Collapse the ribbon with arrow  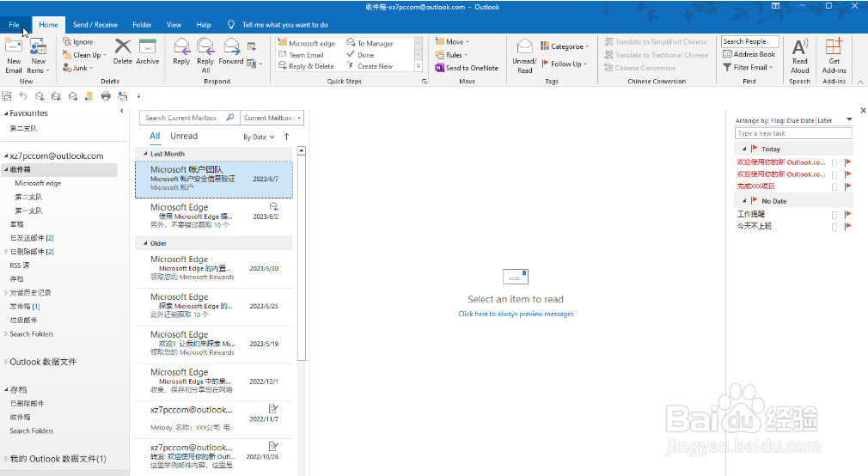860,82
